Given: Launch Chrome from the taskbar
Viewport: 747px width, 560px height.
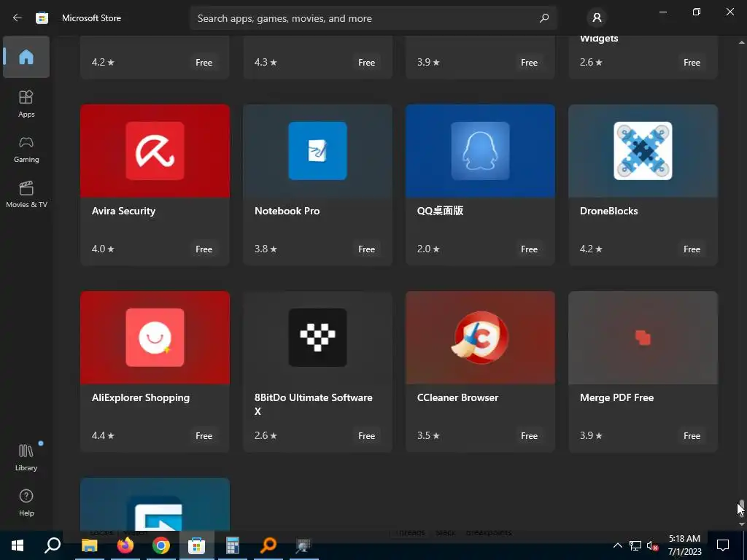Looking at the screenshot, I should [161, 545].
